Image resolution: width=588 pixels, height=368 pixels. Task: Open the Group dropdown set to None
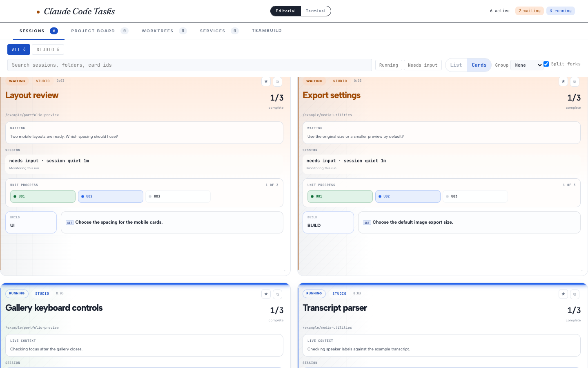(527, 65)
